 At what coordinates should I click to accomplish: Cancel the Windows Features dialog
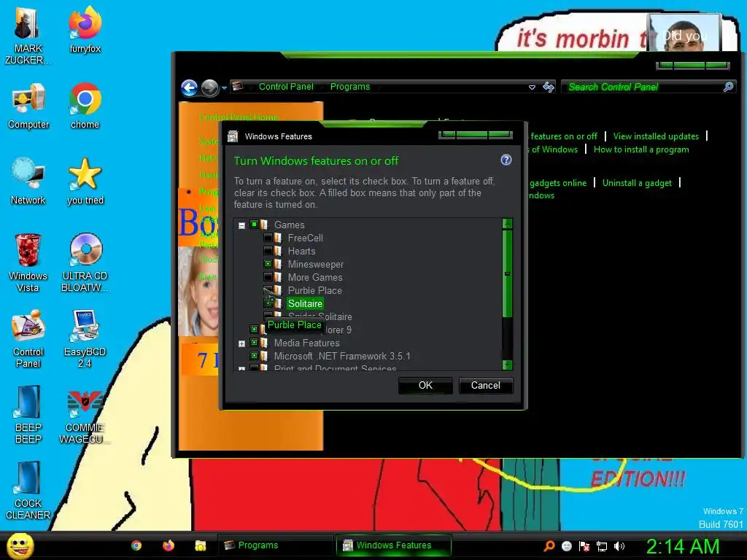[x=485, y=385]
